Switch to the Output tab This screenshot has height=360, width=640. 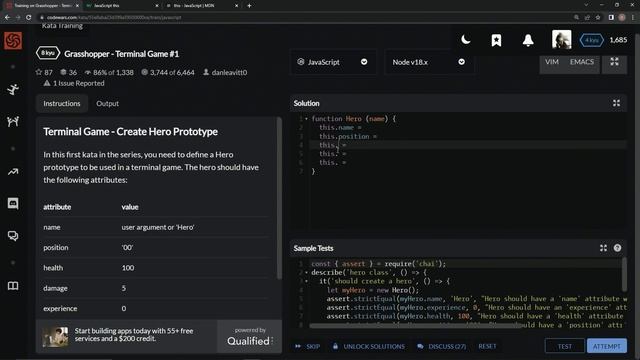[107, 104]
